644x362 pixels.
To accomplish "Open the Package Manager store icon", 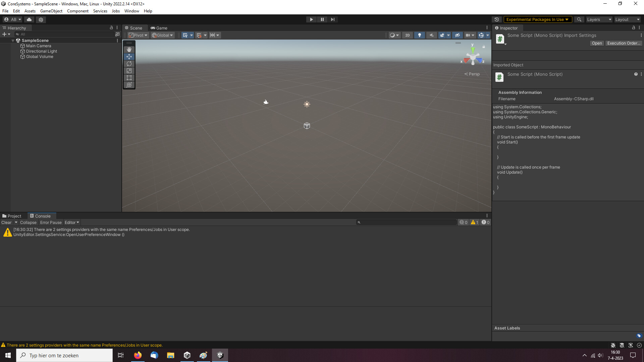I will pos(41,19).
